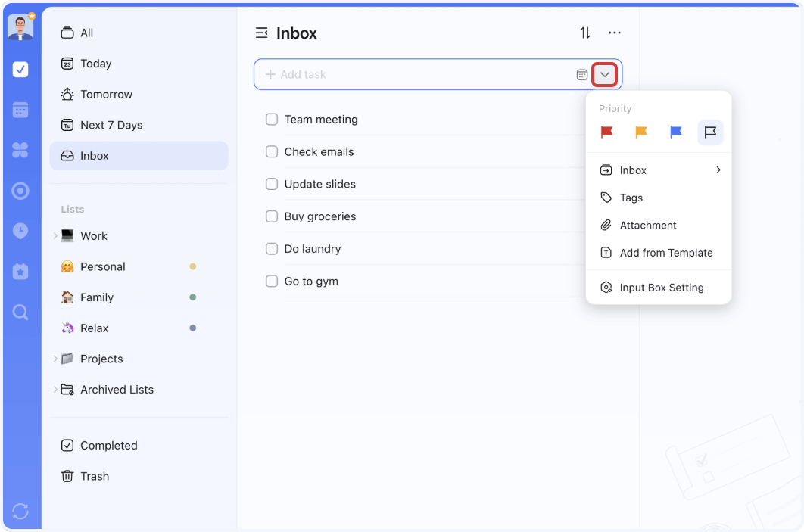Screen dimensions: 804x532
Task: Tick the Buy groceries checkbox
Action: pos(272,216)
